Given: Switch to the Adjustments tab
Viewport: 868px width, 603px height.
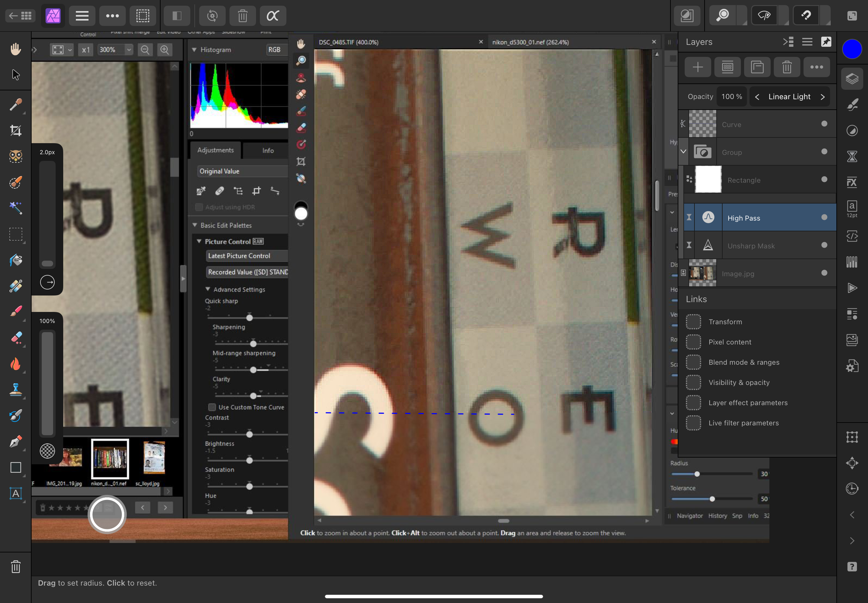Looking at the screenshot, I should (x=215, y=150).
